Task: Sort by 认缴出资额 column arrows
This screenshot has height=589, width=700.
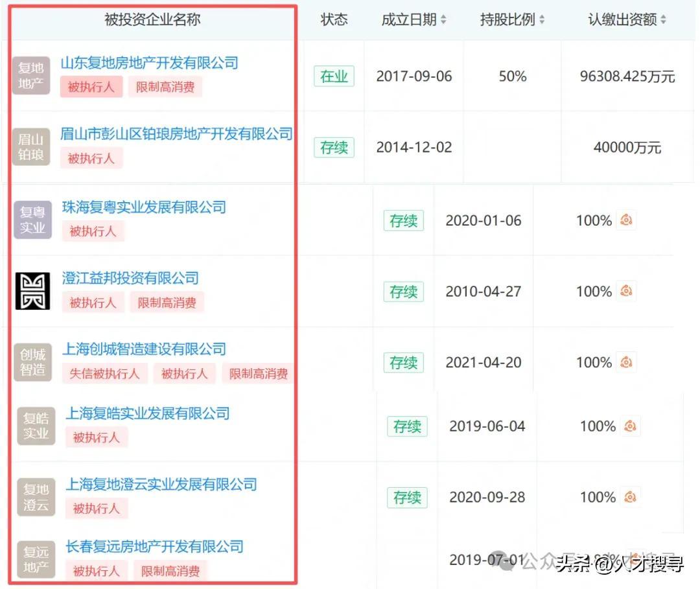Action: 664,19
